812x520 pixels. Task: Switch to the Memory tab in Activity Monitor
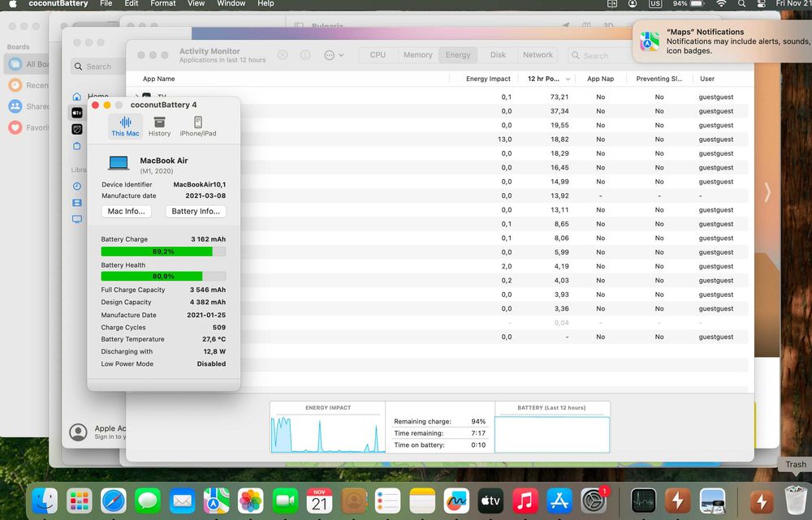(417, 55)
